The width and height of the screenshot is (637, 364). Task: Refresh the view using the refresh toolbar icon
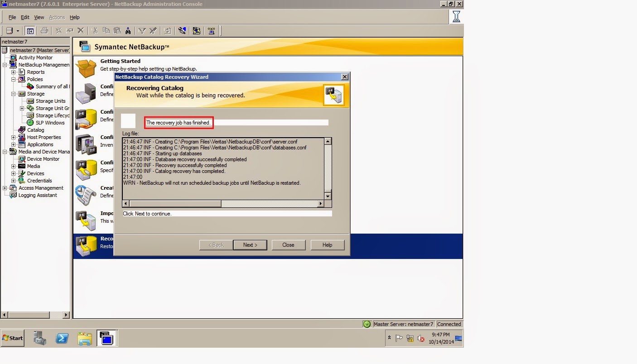tap(167, 30)
